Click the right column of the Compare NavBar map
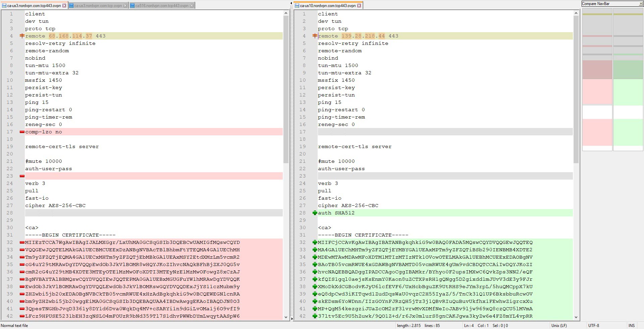The image size is (644, 329). click(628, 80)
